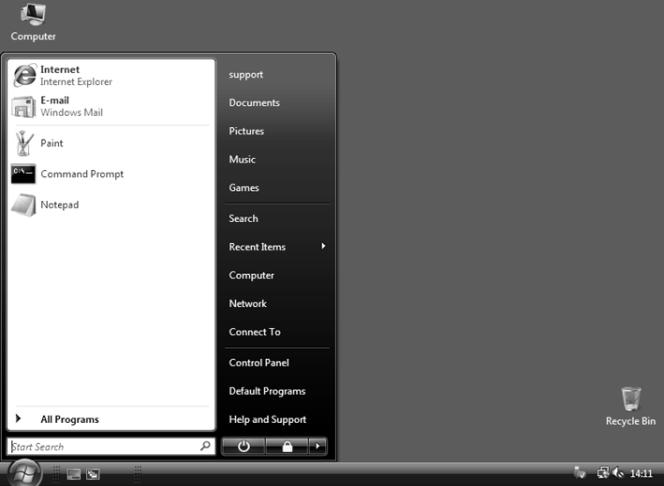The image size is (664, 486).
Task: Click the lock computer button
Action: pos(287,446)
